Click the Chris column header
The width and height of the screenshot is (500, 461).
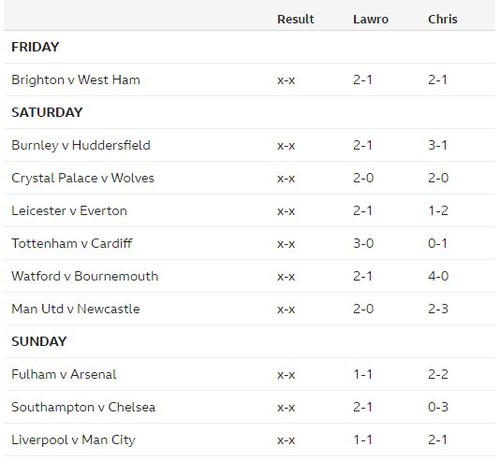point(442,19)
